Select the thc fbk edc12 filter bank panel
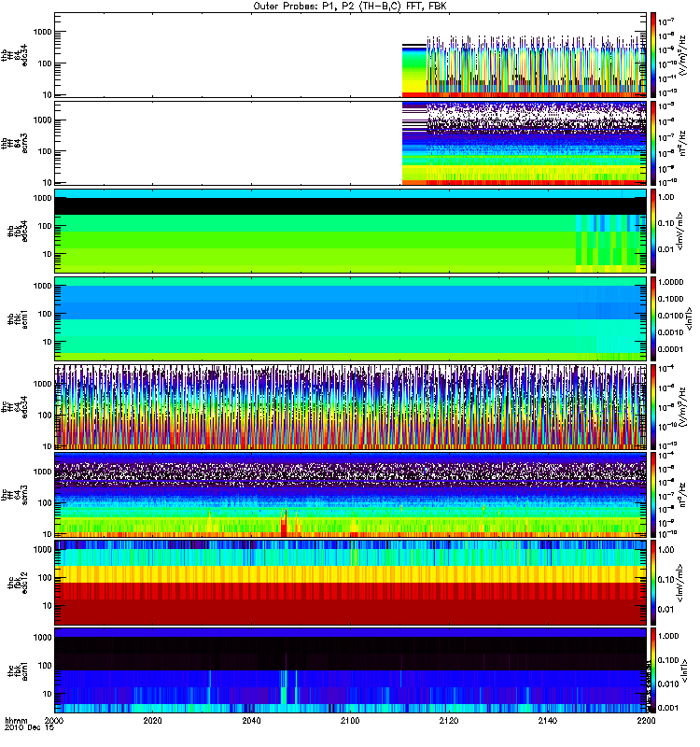Viewport: 700px width, 747px height. 350,582
